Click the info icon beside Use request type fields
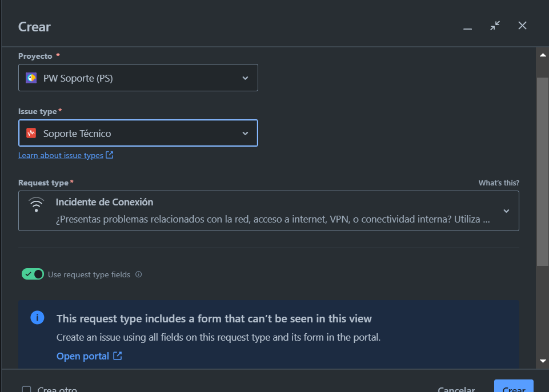 [x=139, y=274]
